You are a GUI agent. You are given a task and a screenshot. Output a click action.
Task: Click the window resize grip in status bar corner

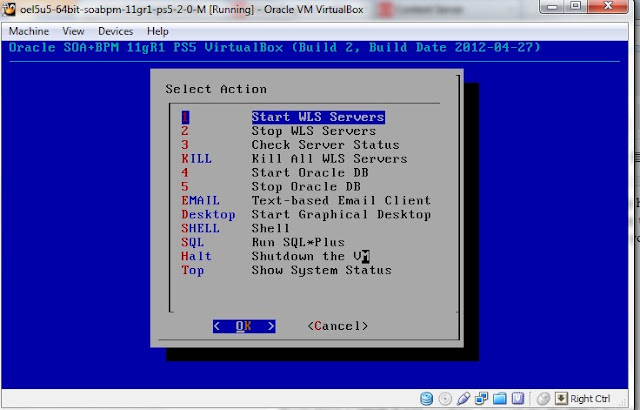coord(622,403)
